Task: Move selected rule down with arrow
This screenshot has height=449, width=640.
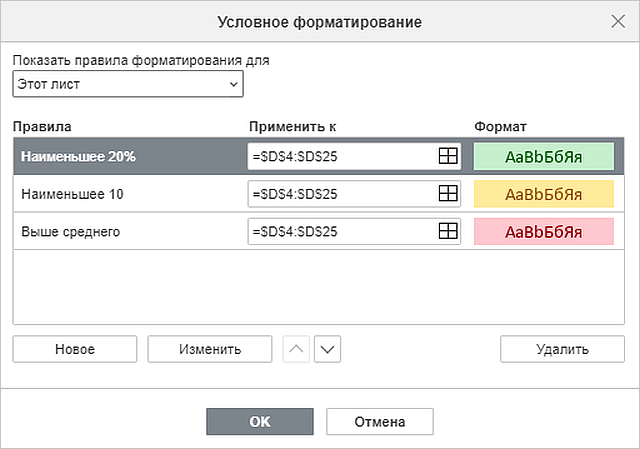Action: tap(327, 349)
